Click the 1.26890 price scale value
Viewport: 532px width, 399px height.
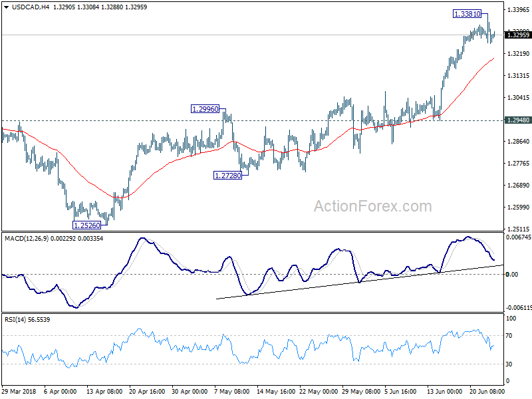point(518,186)
